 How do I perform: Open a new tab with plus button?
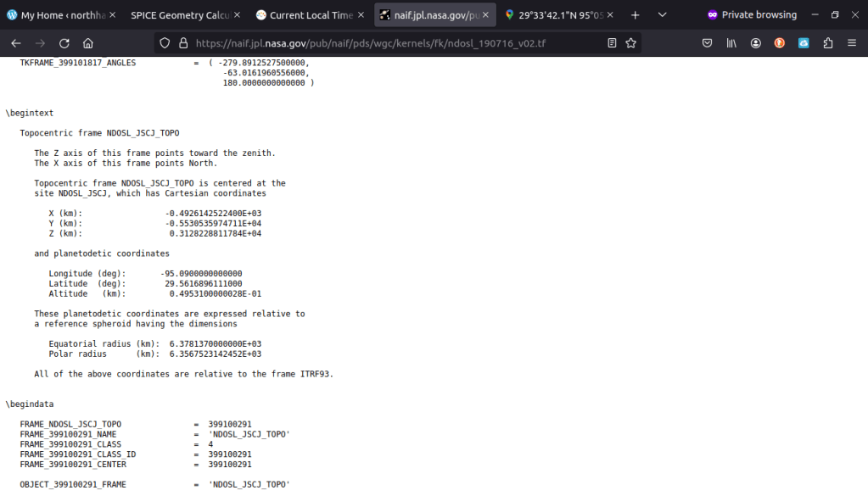[x=635, y=15]
